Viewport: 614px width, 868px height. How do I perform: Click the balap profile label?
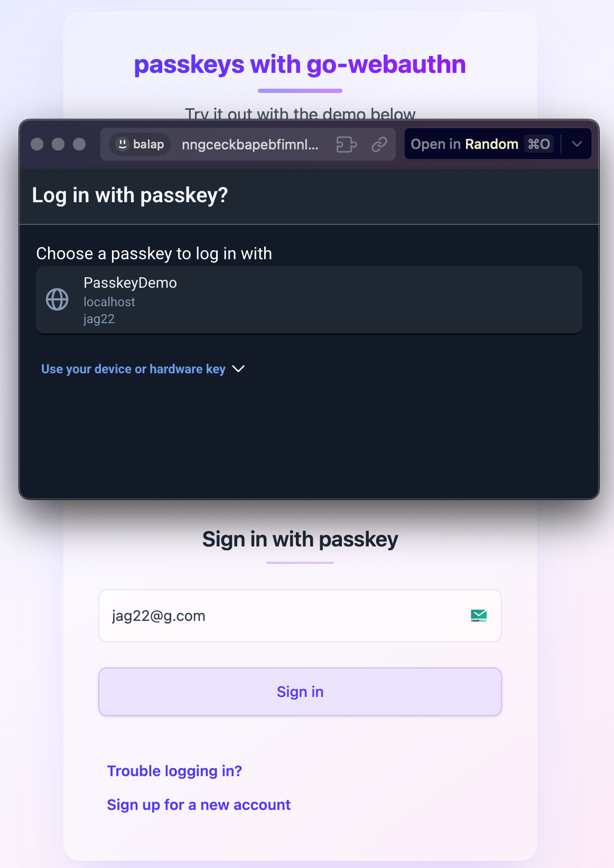[148, 144]
